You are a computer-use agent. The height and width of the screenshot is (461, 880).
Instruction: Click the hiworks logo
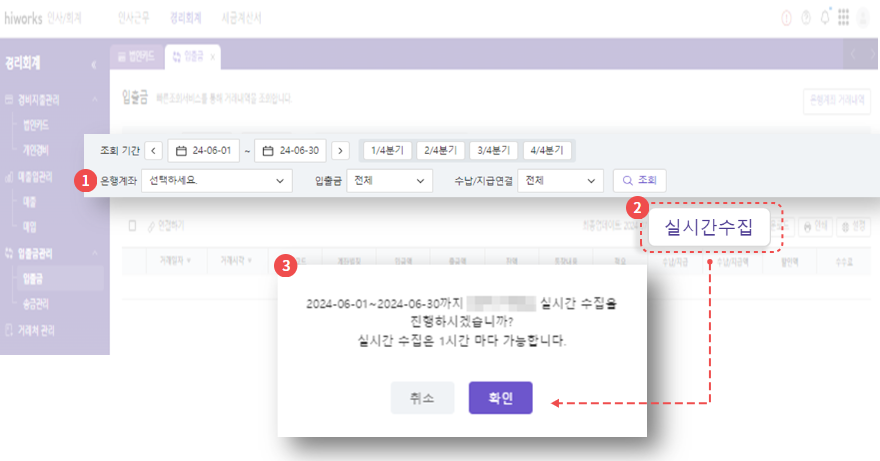point(23,19)
